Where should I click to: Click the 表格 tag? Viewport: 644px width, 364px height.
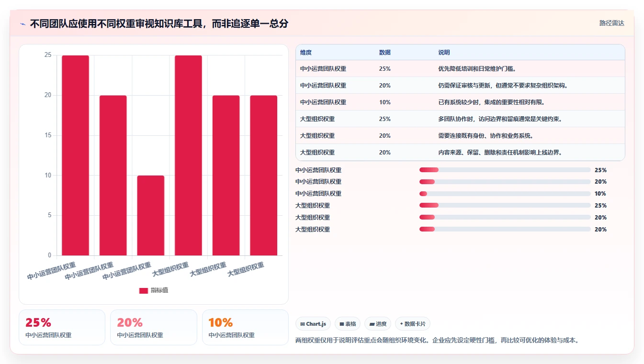[348, 324]
